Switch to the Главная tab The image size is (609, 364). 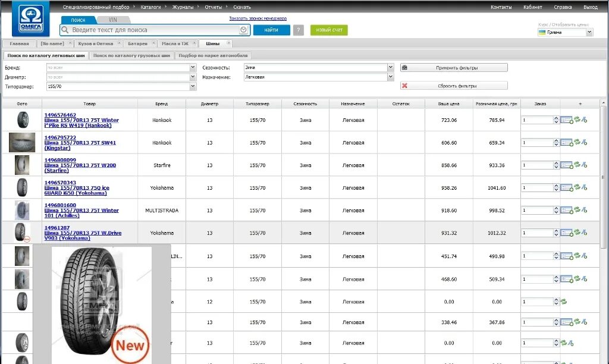(19, 43)
